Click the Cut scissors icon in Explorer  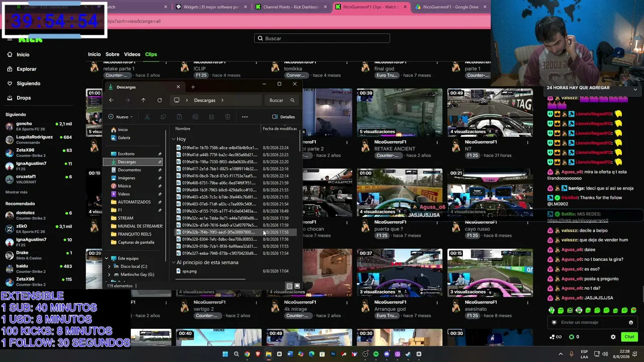(x=147, y=117)
